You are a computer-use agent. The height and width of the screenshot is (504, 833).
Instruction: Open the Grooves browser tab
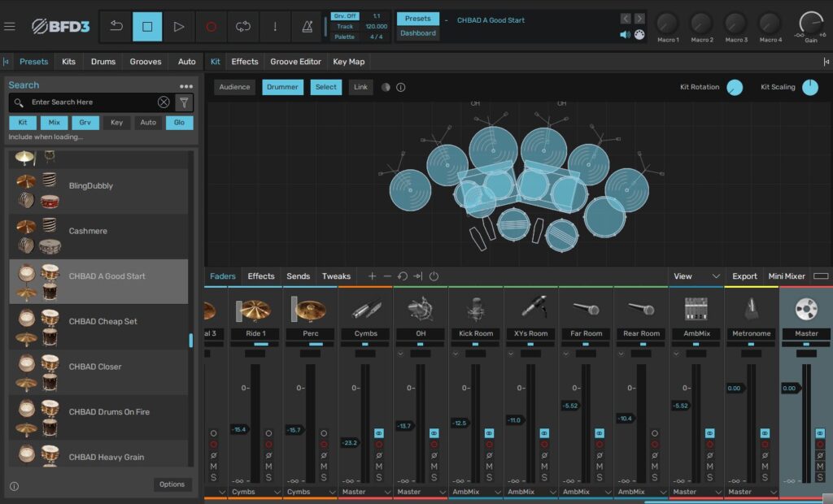[x=146, y=62]
